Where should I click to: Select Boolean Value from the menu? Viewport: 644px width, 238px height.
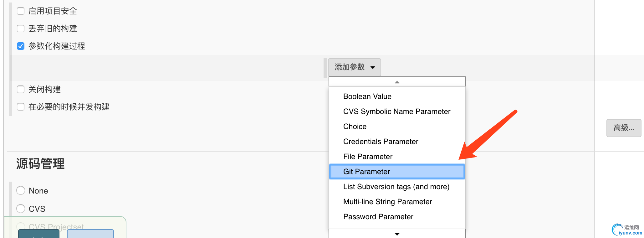pos(367,96)
